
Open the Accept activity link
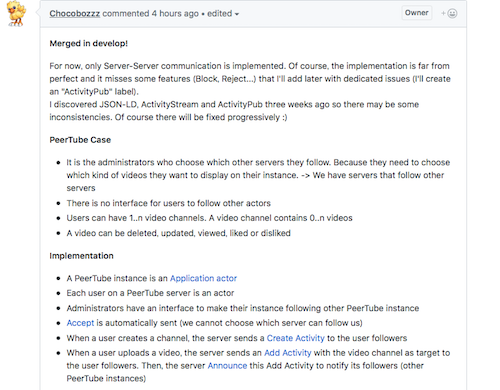(x=80, y=323)
